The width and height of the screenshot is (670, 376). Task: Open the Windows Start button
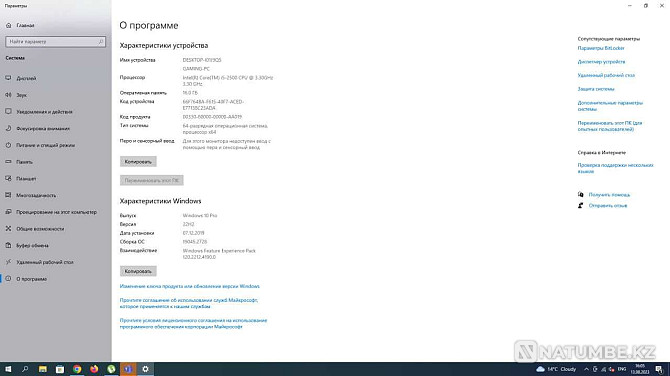[8, 369]
